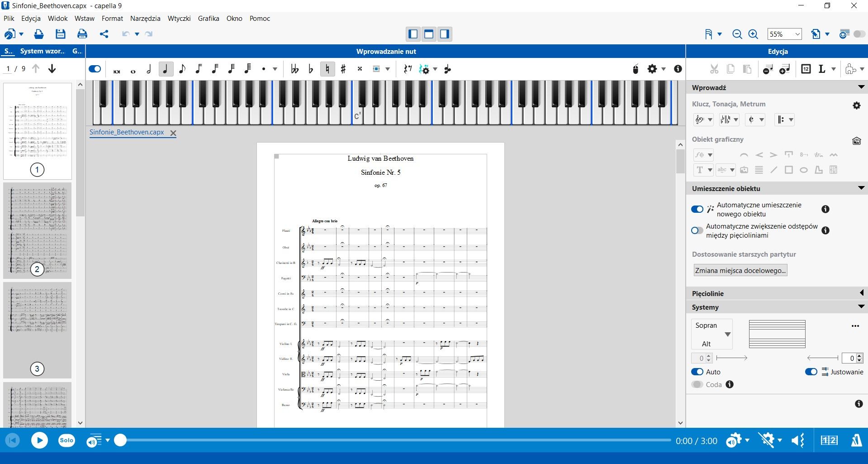
Task: Open the Wstaw menu
Action: click(x=85, y=19)
